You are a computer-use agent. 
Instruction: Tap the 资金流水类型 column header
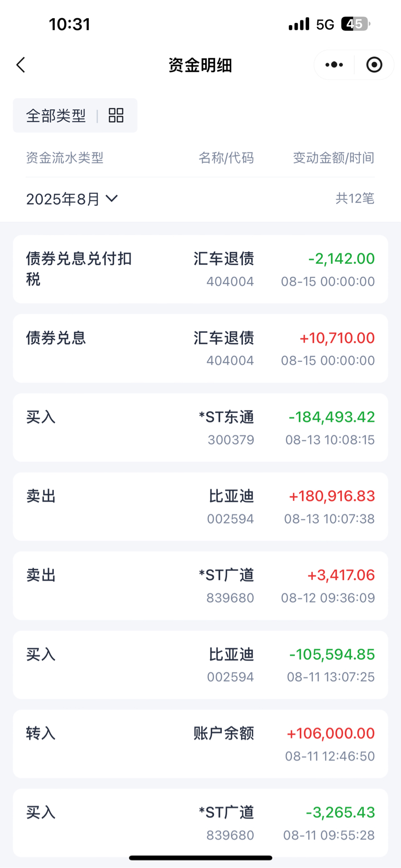(x=65, y=158)
